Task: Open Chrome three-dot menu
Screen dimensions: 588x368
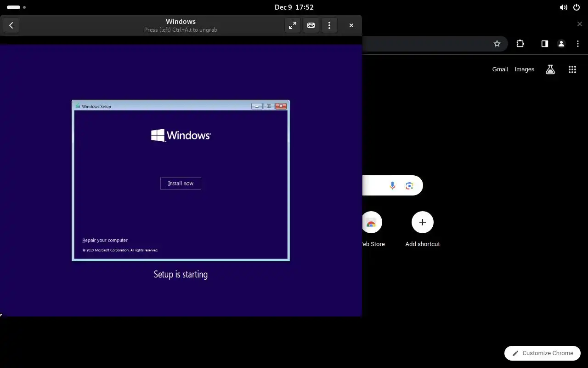Action: coord(577,44)
